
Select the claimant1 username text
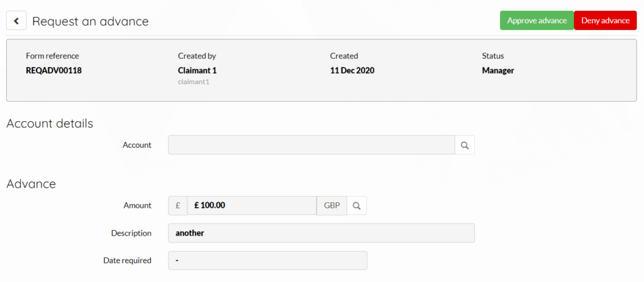click(194, 82)
